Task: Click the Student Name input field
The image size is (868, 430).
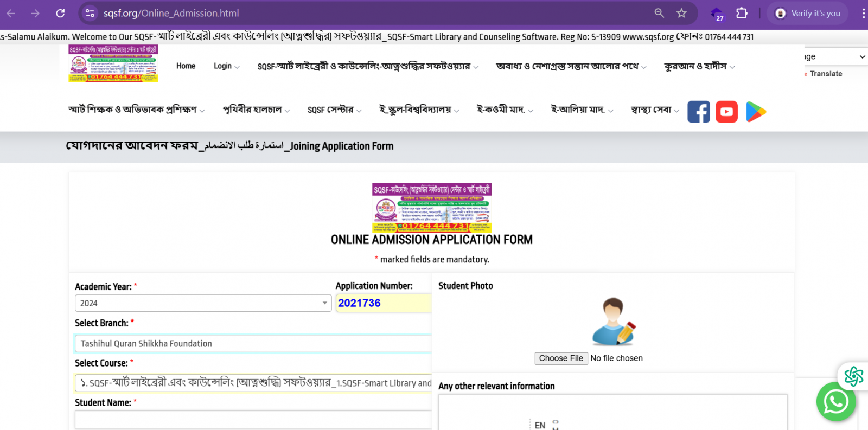Action: (253, 420)
